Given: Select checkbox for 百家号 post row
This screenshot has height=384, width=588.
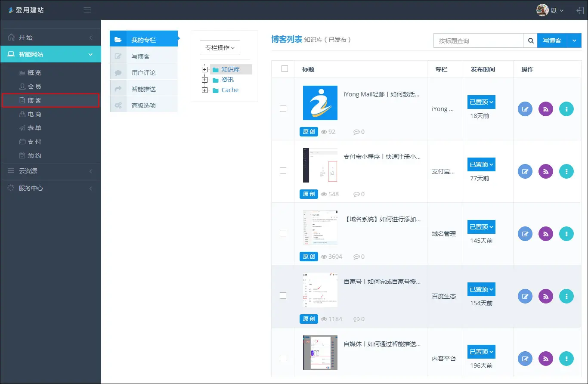Looking at the screenshot, I should tap(283, 295).
